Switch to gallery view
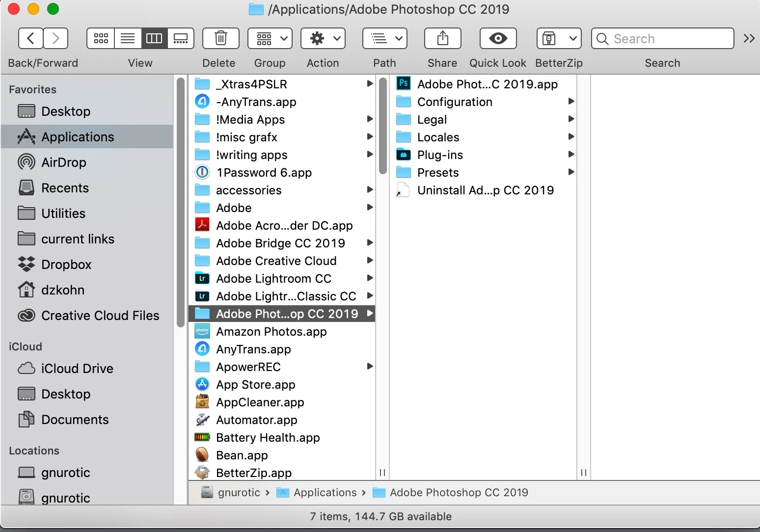The width and height of the screenshot is (760, 532). point(181,38)
